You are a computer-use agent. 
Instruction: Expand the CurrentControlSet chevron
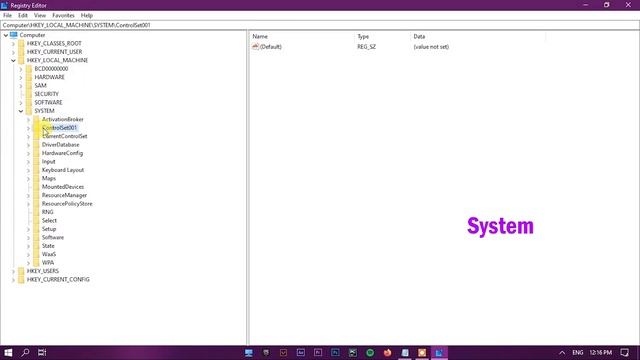click(x=29, y=136)
